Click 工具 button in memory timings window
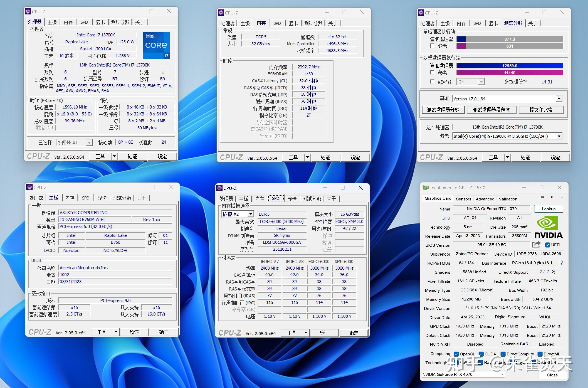This screenshot has height=388, width=588. coord(293,157)
